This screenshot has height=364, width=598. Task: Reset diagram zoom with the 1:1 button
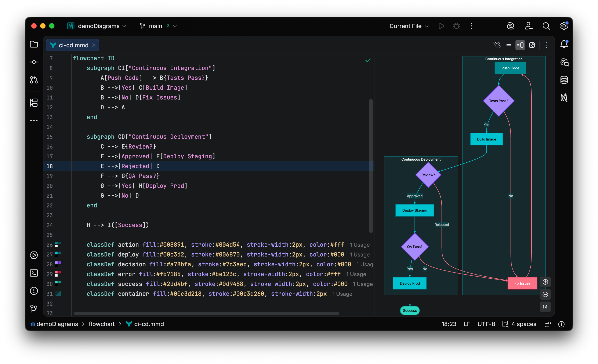point(545,307)
